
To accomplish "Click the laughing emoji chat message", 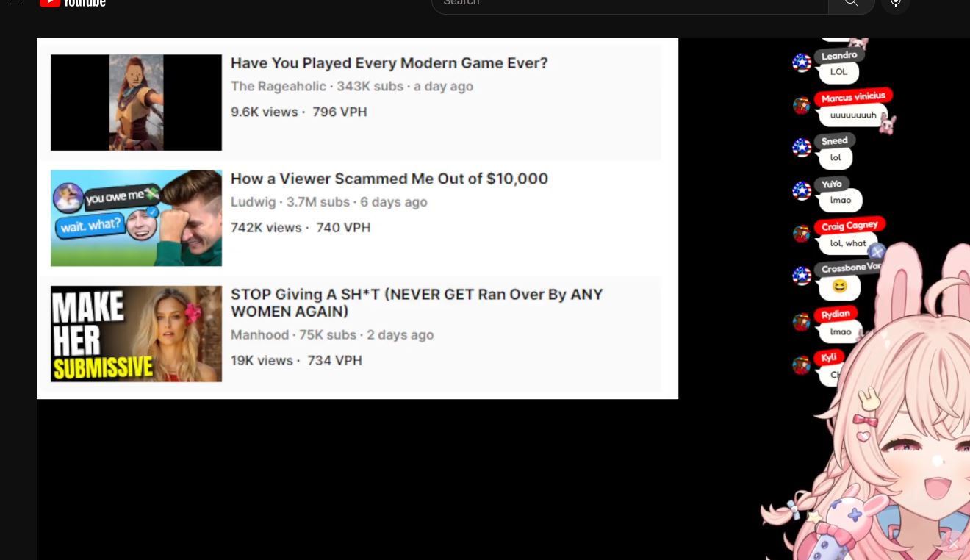I will click(x=839, y=287).
